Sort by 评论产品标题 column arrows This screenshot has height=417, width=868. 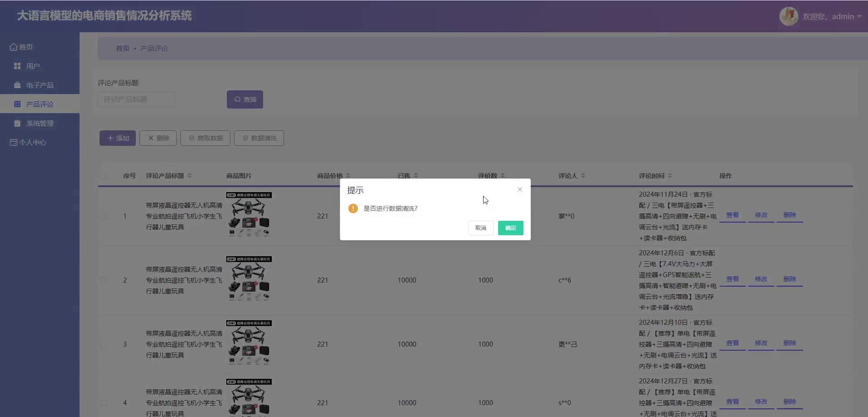tap(190, 176)
